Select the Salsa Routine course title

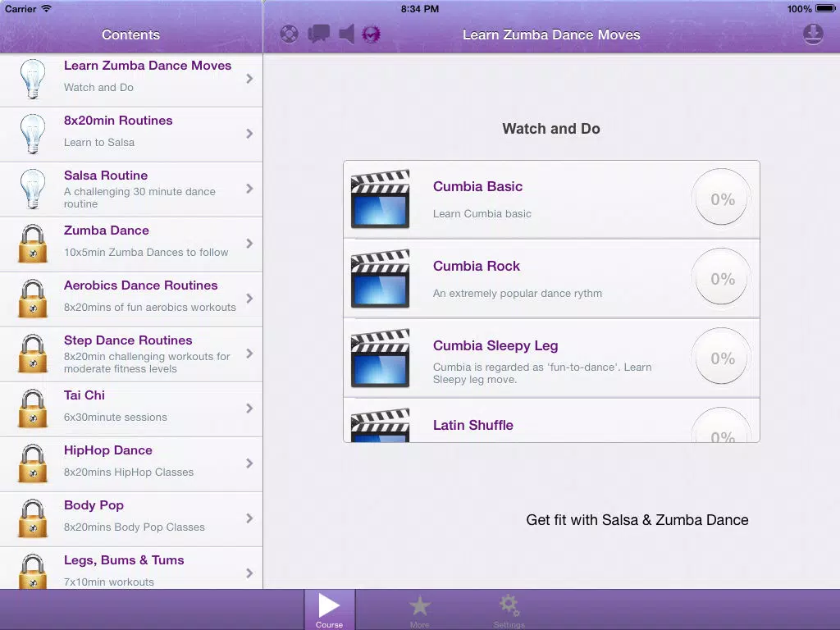(106, 176)
